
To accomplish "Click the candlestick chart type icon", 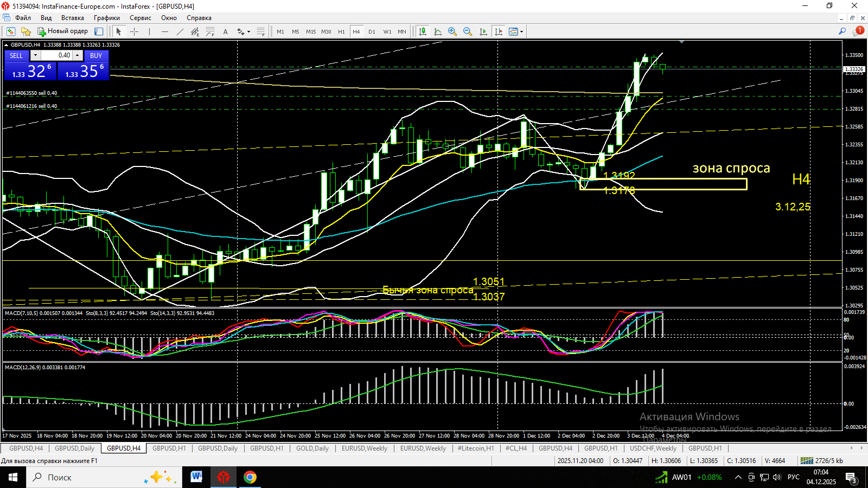I will click(x=422, y=31).
